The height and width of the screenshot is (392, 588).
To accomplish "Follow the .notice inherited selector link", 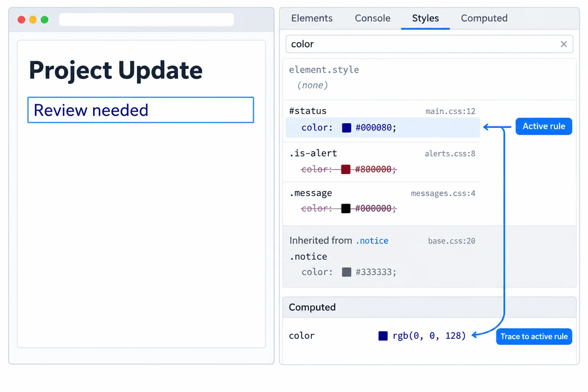I will click(x=372, y=241).
